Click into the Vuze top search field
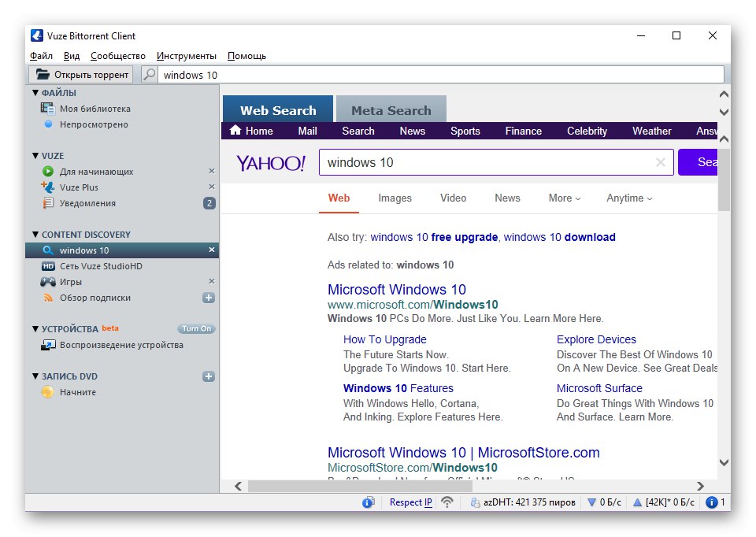756x537 pixels. (441, 75)
